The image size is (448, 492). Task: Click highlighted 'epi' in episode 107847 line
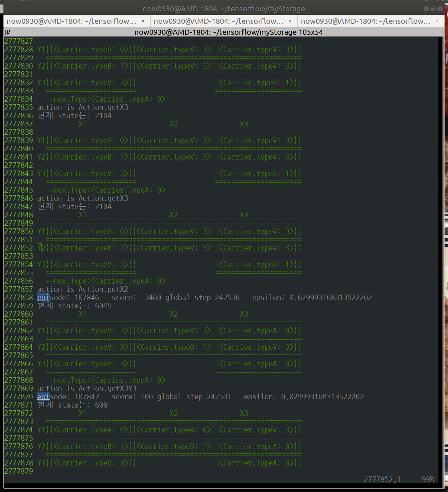click(43, 397)
